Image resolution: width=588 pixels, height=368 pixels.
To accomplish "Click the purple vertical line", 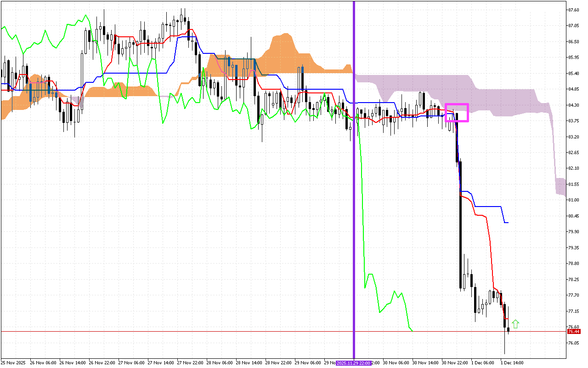I will coord(354,184).
